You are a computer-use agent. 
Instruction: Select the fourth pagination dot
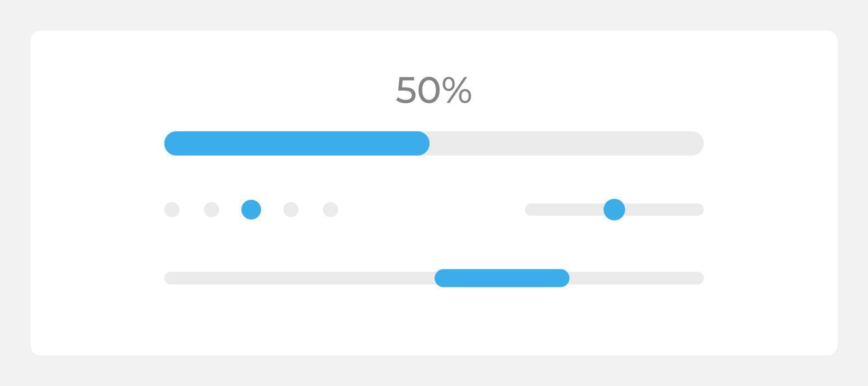click(x=291, y=210)
